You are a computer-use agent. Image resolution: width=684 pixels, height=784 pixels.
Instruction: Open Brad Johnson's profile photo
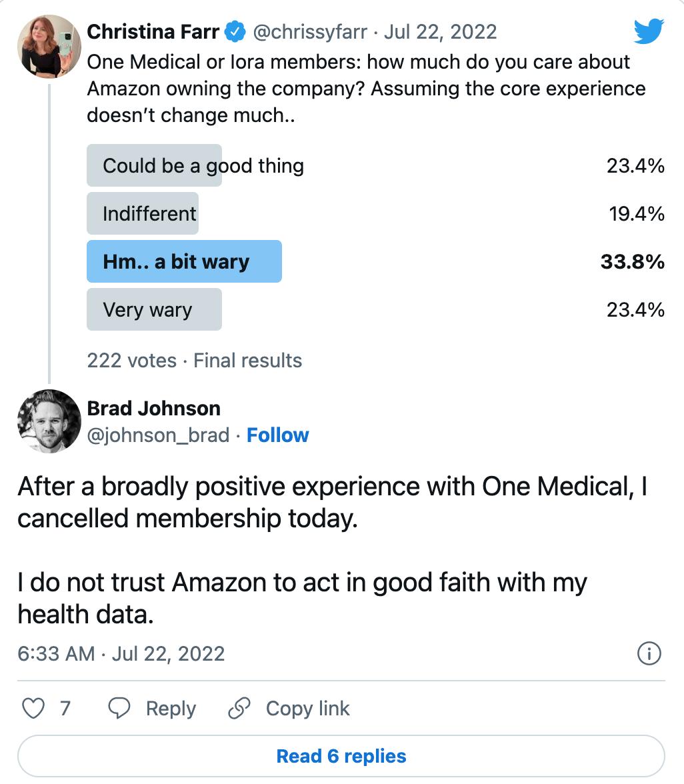click(x=49, y=421)
